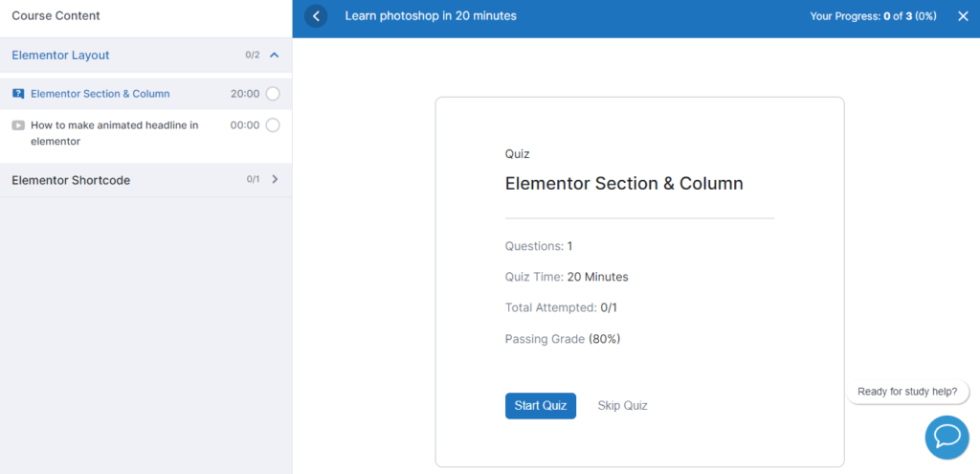Collapse the Elementor Layout section chevron

(x=275, y=56)
